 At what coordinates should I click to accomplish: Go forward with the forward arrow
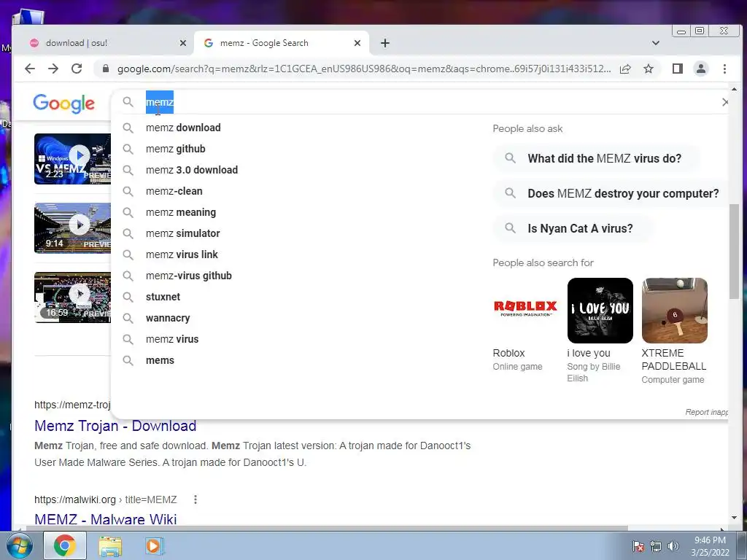(x=53, y=69)
